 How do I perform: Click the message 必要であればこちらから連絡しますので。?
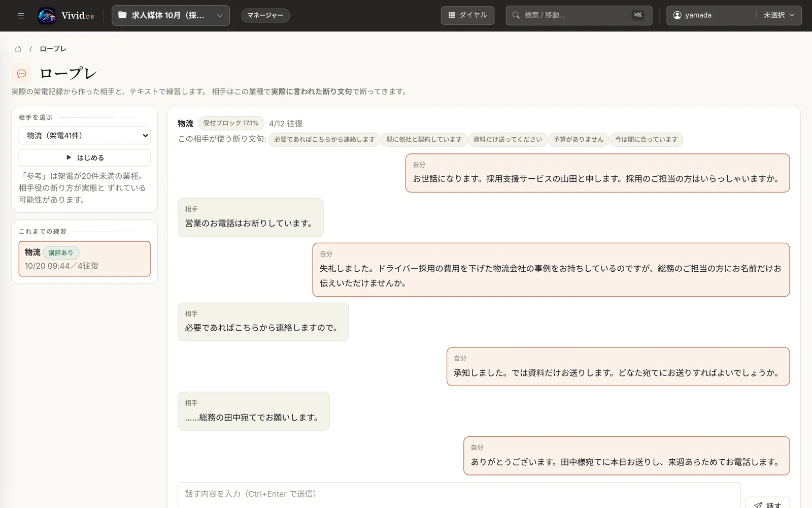pyautogui.click(x=263, y=322)
